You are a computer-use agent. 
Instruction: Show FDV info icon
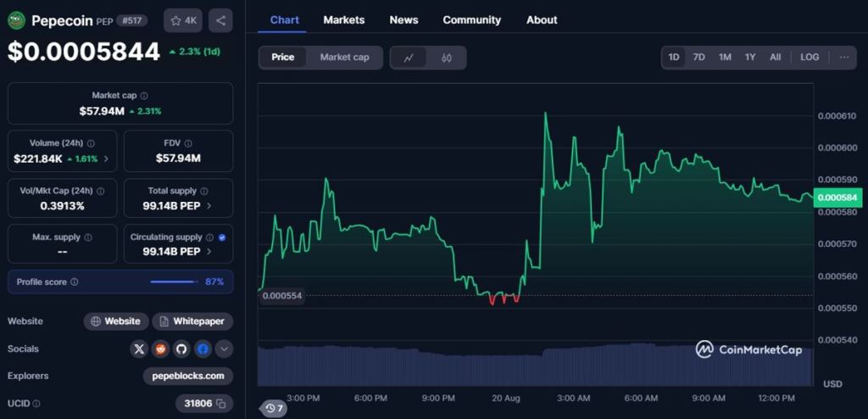point(188,143)
